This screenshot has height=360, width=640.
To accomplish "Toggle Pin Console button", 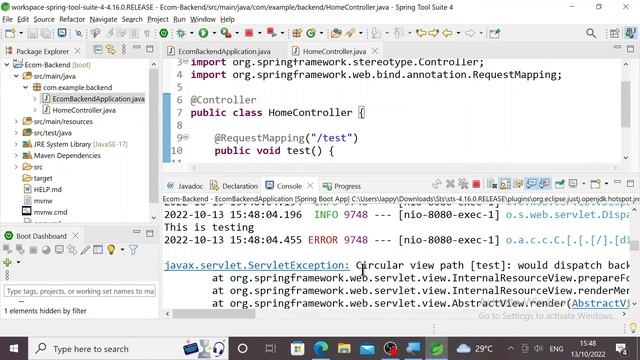I will coord(560,184).
